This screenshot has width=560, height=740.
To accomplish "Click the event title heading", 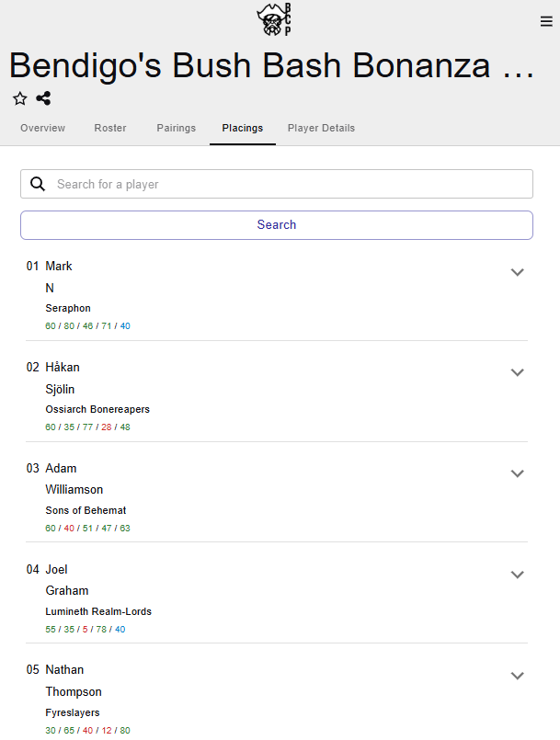I will pos(271,66).
